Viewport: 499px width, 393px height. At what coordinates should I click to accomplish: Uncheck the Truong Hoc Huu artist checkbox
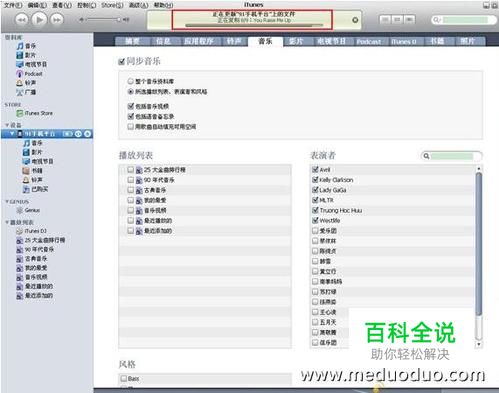[x=315, y=210]
